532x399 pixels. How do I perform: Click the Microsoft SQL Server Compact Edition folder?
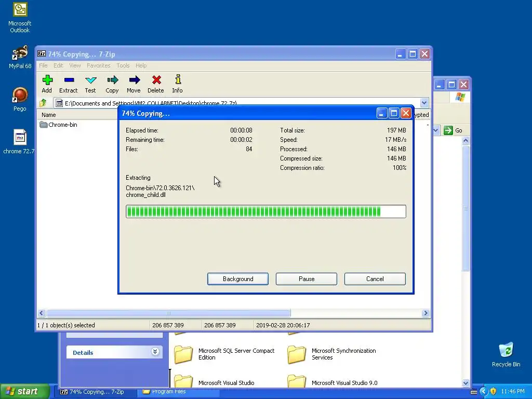[224, 354]
